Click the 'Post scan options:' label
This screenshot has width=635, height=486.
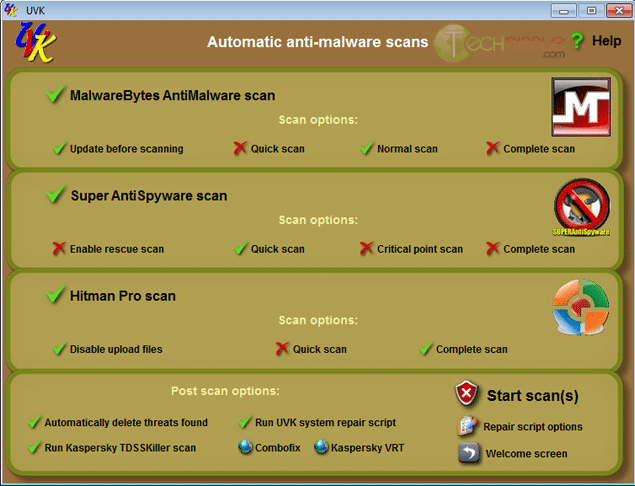[x=225, y=391]
